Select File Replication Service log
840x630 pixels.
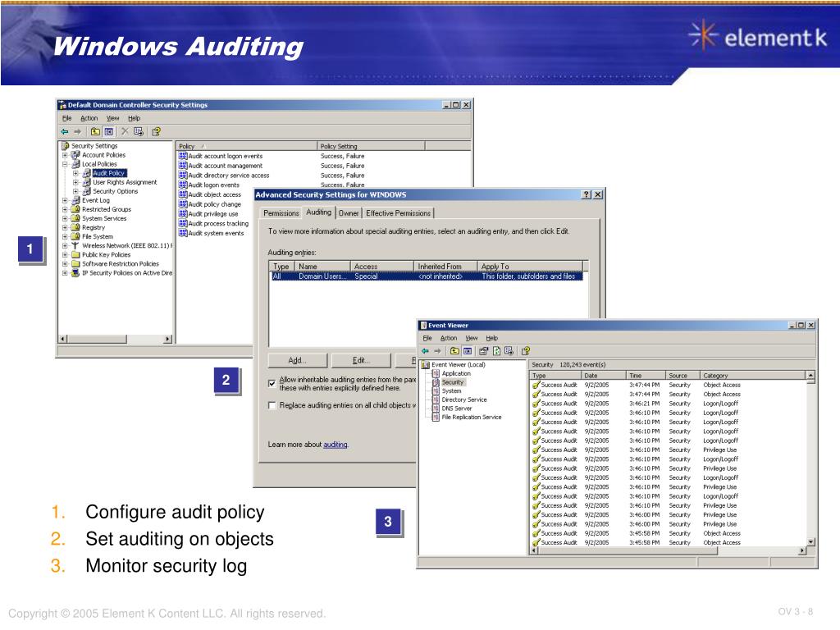(x=472, y=417)
